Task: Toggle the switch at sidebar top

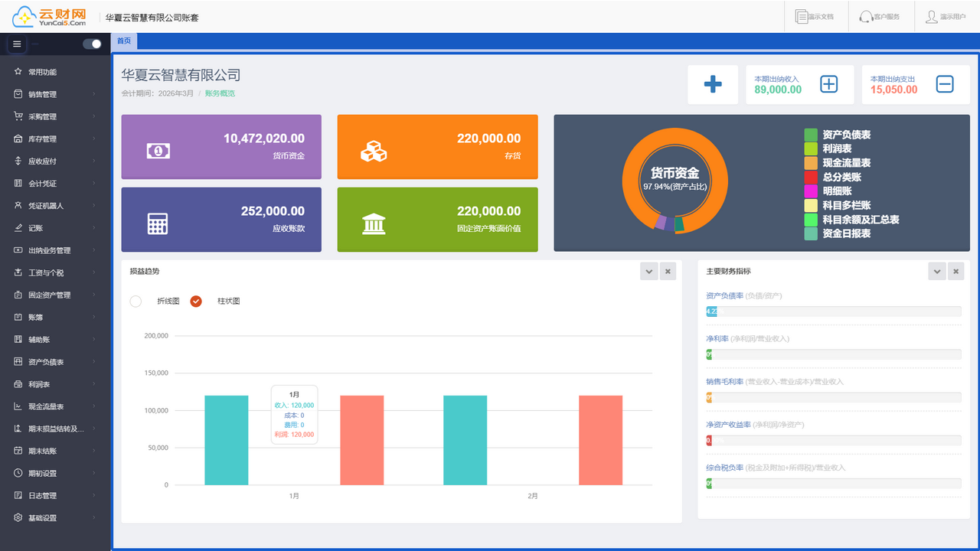Action: pos(92,44)
